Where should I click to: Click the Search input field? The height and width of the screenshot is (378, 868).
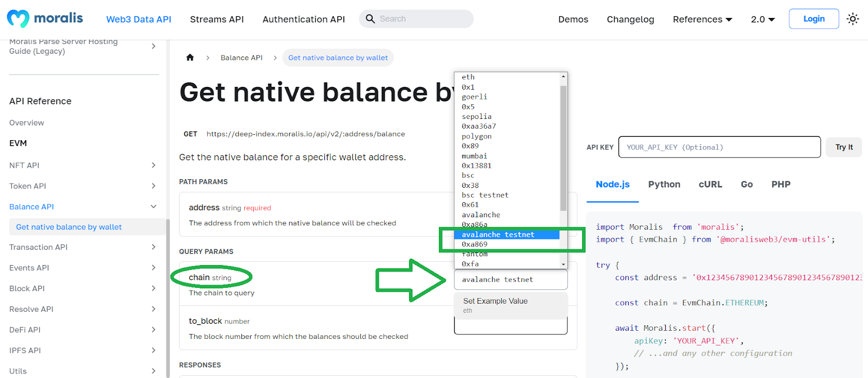[416, 19]
